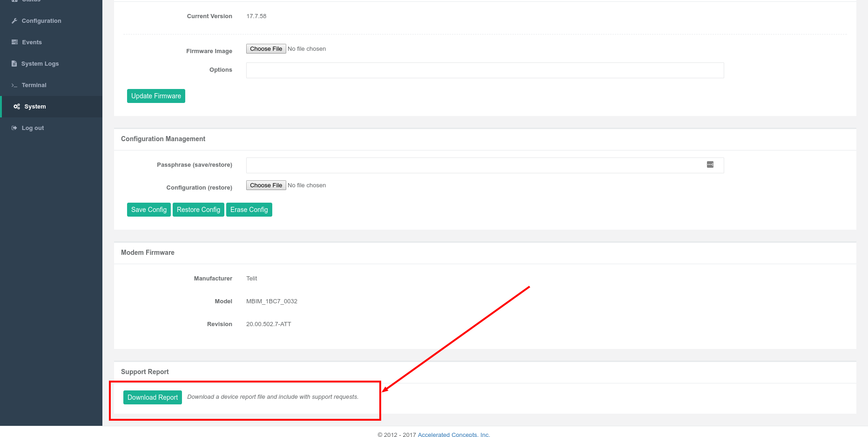Open the Configuration menu item

coord(41,21)
